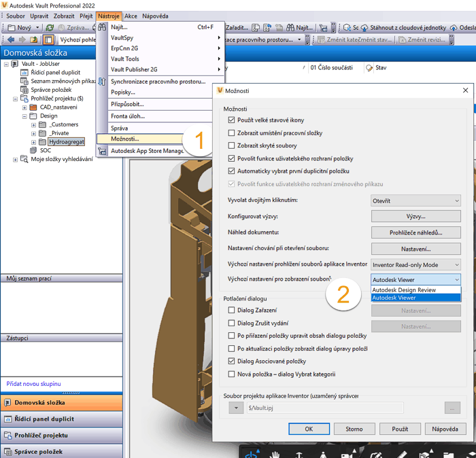Image resolution: width=476 pixels, height=458 pixels.
Task: Open the Nápověda menu
Action: click(155, 16)
